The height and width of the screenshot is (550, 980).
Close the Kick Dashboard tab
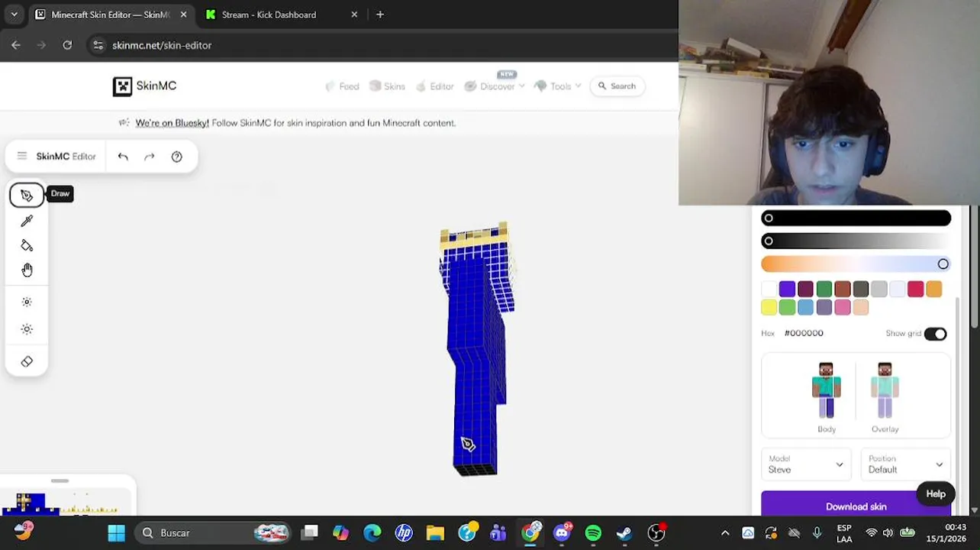(x=354, y=15)
